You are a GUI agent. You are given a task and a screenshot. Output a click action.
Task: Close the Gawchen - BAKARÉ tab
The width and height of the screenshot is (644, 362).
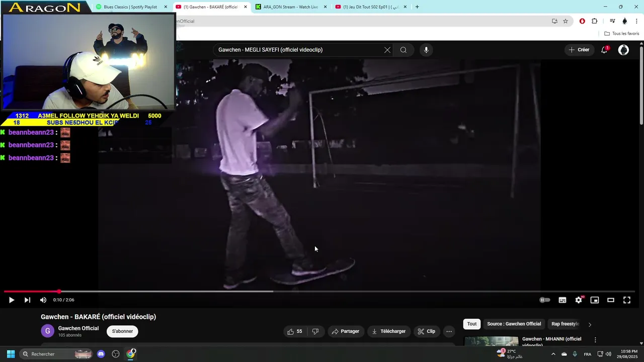pyautogui.click(x=246, y=7)
